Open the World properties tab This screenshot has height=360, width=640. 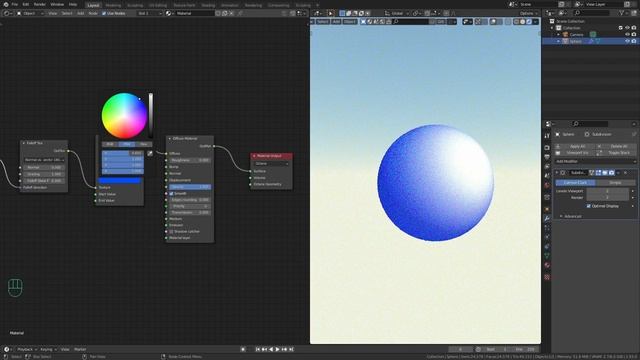[x=547, y=186]
